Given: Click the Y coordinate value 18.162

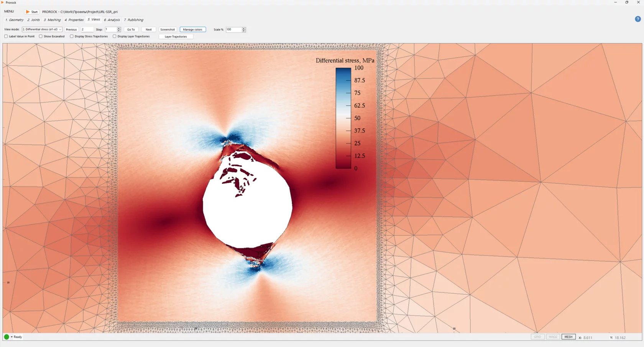Looking at the screenshot, I should [620, 338].
